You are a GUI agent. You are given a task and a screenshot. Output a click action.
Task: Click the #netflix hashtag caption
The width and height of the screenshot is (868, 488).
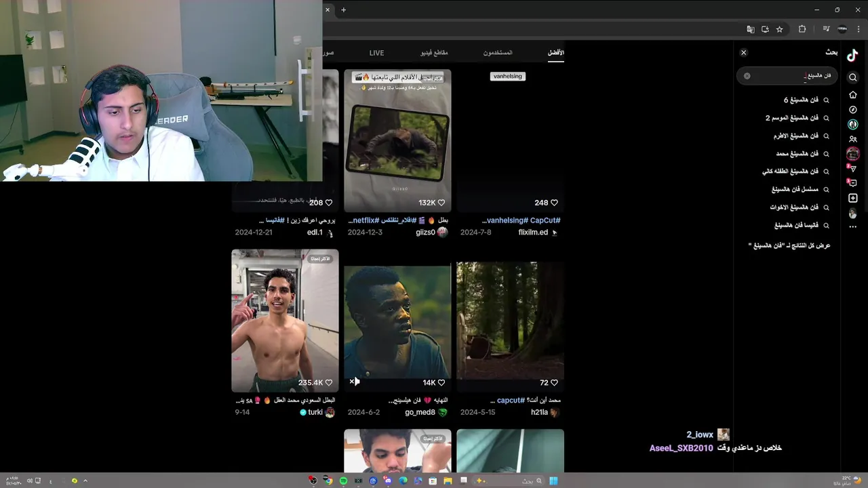pos(364,220)
